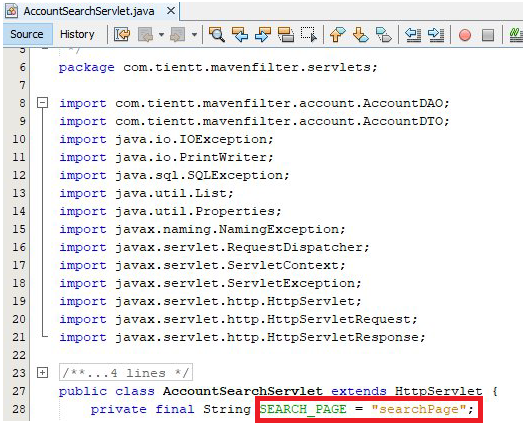Toggle Highlight Search

[x=286, y=34]
